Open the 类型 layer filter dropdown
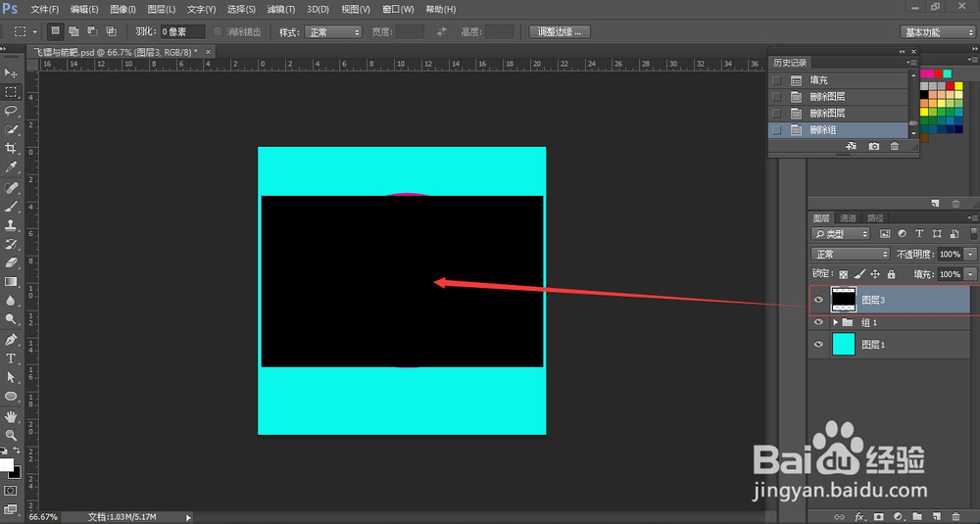 tap(841, 233)
